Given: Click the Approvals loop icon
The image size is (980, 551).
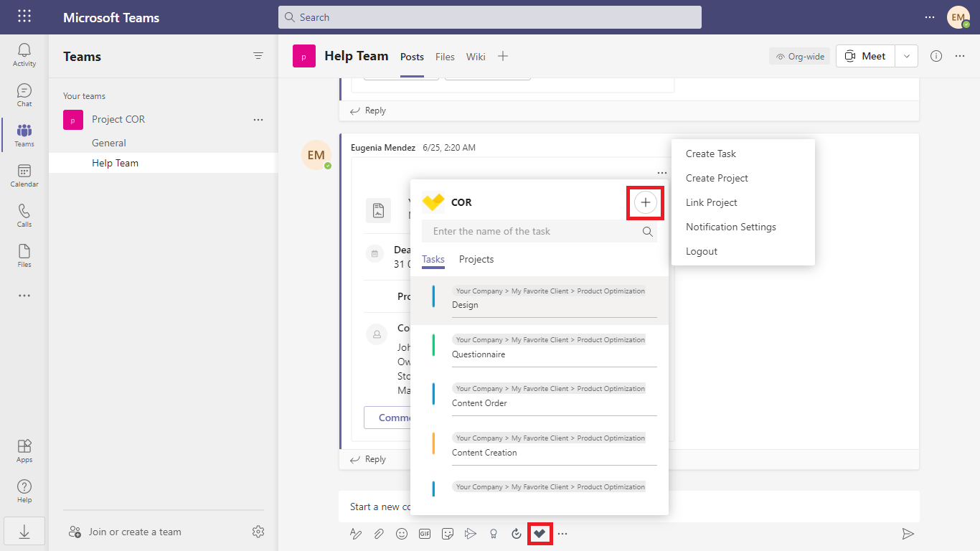Looking at the screenshot, I should 517,533.
